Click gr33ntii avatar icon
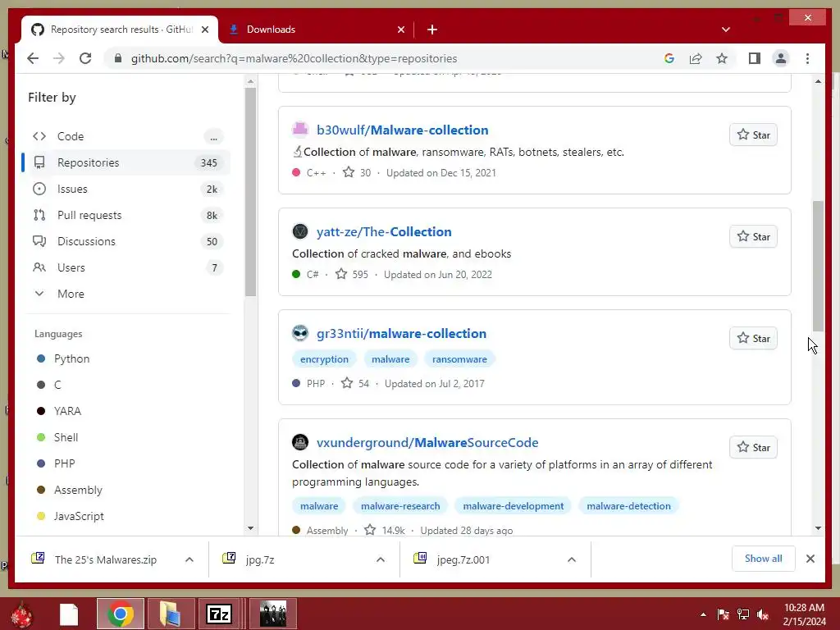This screenshot has width=840, height=630. tap(300, 333)
